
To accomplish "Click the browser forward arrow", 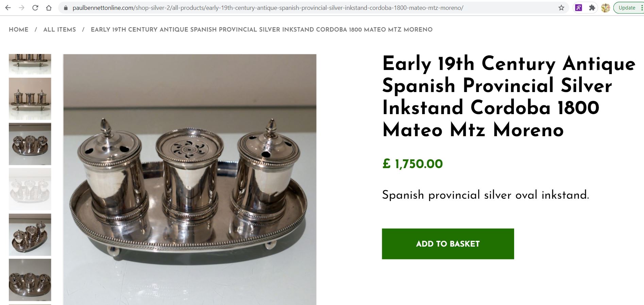I will [x=21, y=7].
